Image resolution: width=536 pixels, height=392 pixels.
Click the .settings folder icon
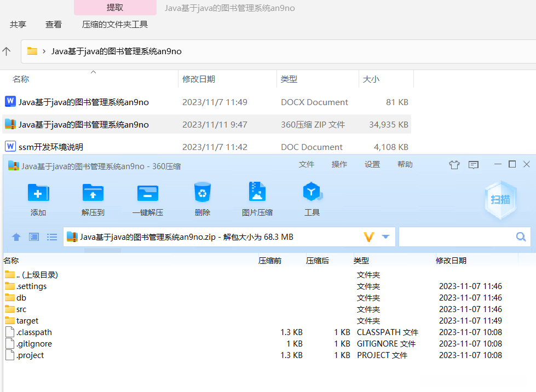pos(10,286)
